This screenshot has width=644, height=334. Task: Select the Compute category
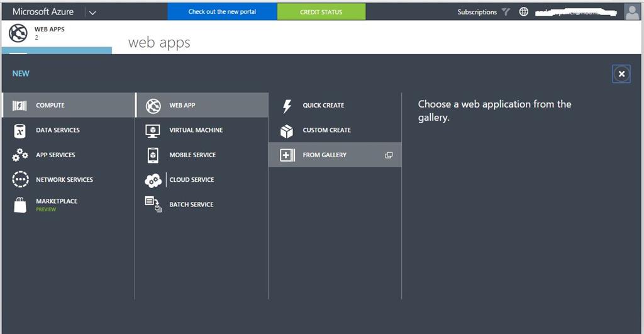[69, 105]
